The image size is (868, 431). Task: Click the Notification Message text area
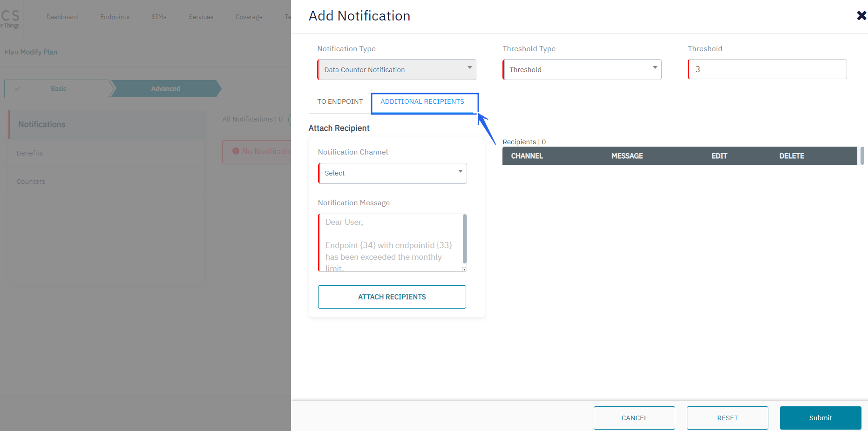click(x=391, y=243)
